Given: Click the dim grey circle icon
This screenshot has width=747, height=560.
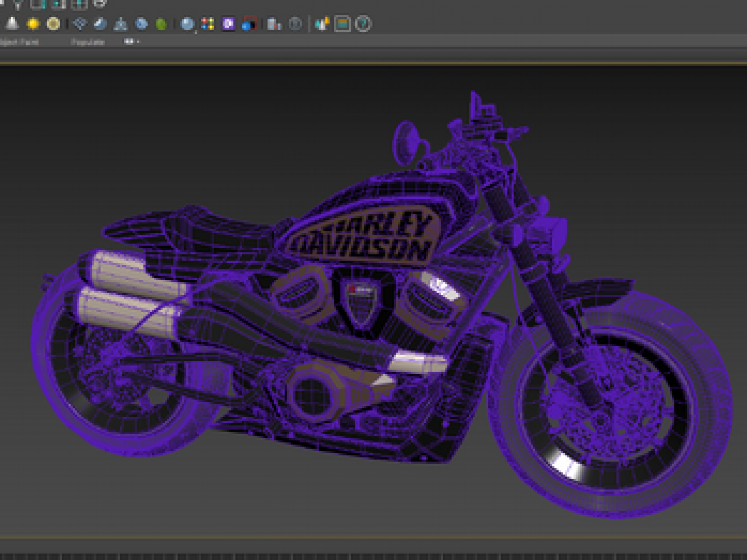Looking at the screenshot, I should 295,23.
